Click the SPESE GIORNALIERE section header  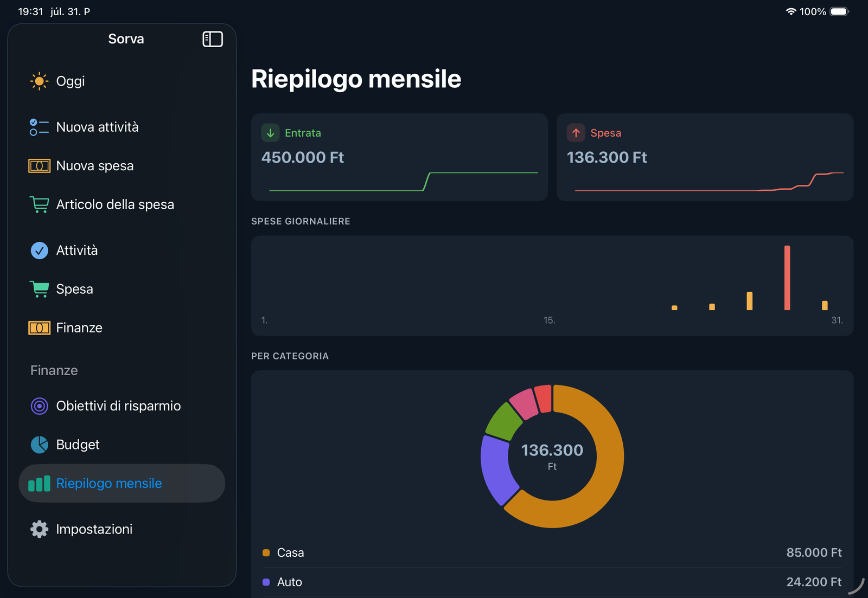pyautogui.click(x=301, y=221)
